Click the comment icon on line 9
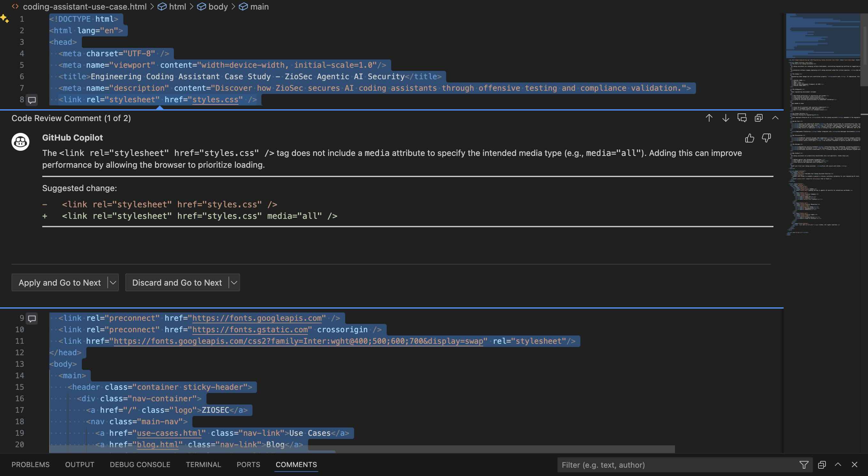 [x=32, y=318]
